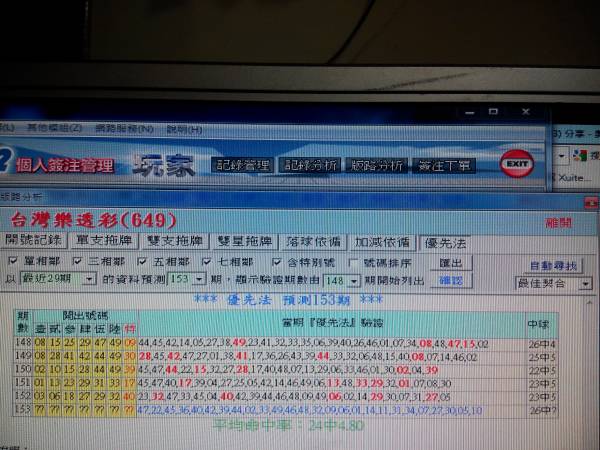Switch to the 落球依循 tab

click(x=313, y=242)
